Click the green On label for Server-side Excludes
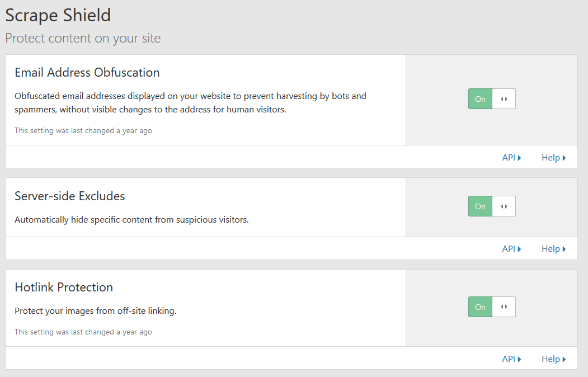This screenshot has width=588, height=377. click(480, 206)
